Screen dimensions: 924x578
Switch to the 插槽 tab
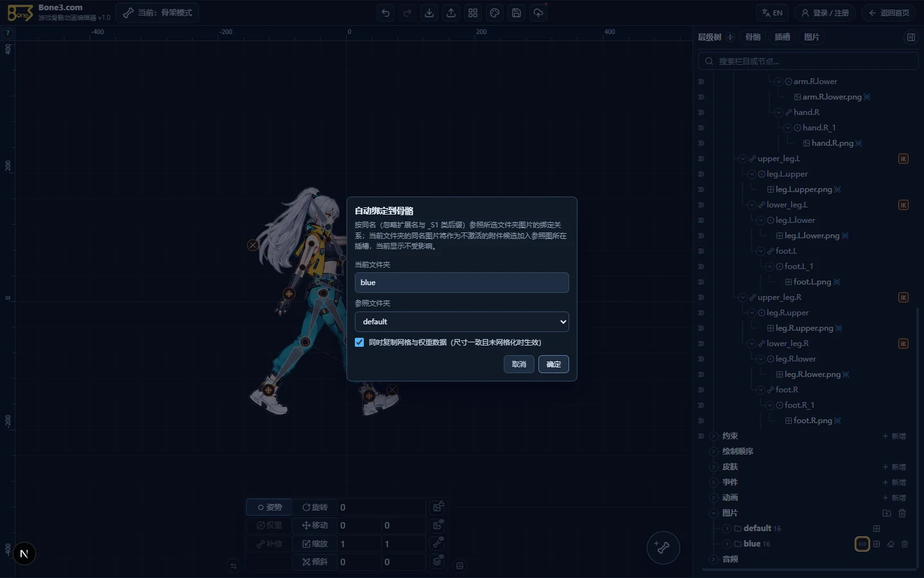[782, 37]
